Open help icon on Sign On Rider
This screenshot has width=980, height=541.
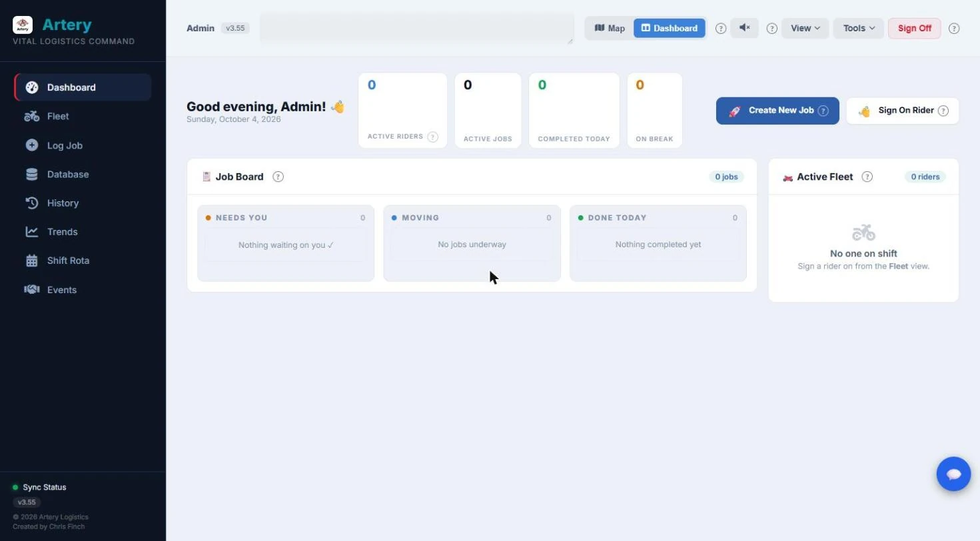tap(943, 111)
